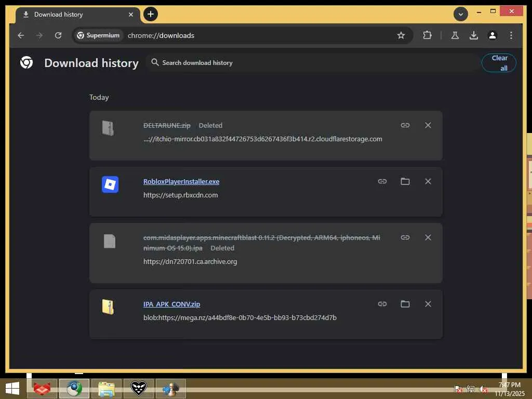Close the Download history tab

point(130,15)
